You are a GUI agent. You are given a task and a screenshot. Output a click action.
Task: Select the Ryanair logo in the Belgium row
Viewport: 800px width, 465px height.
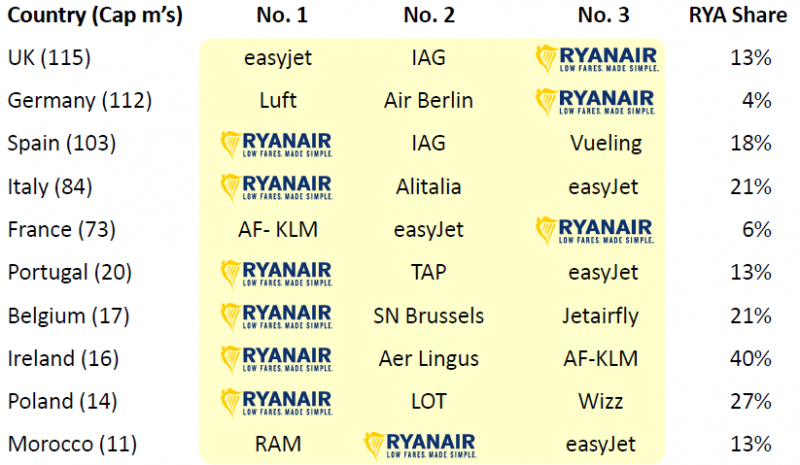coord(277,316)
